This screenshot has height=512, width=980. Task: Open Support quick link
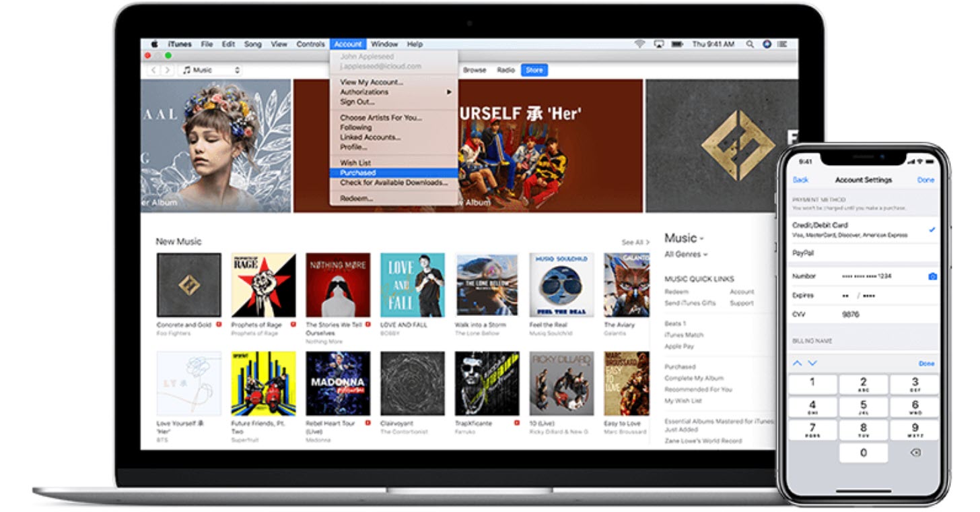tap(742, 304)
